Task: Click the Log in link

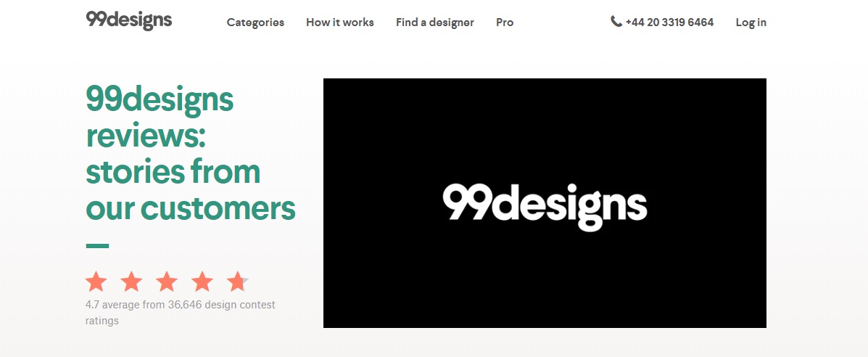Action: [x=751, y=22]
